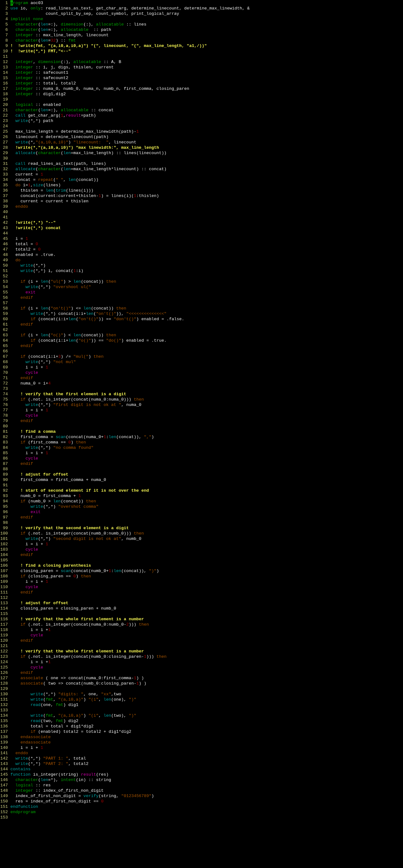The width and height of the screenshot is (403, 868).
Task: Click the "second digit is not ok at" string
Action: (x=87, y=539)
